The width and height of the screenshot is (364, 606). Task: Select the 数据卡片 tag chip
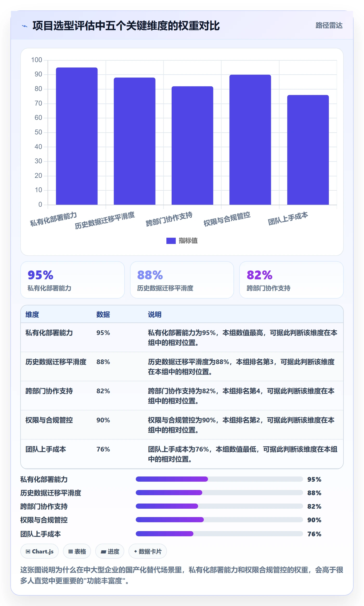point(148,551)
